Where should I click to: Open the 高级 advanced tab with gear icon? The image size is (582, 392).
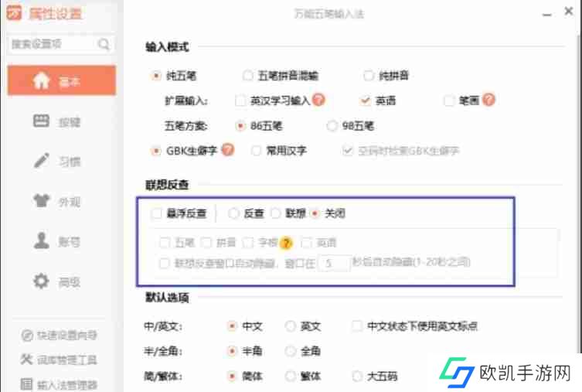[x=56, y=281]
